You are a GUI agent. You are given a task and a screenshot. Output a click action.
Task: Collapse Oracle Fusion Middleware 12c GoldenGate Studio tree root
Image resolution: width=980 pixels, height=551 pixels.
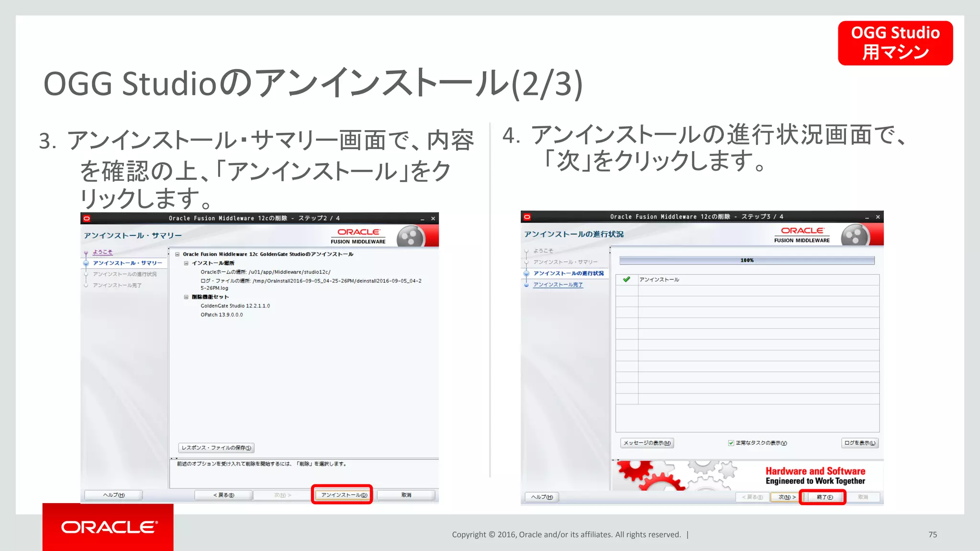(177, 254)
